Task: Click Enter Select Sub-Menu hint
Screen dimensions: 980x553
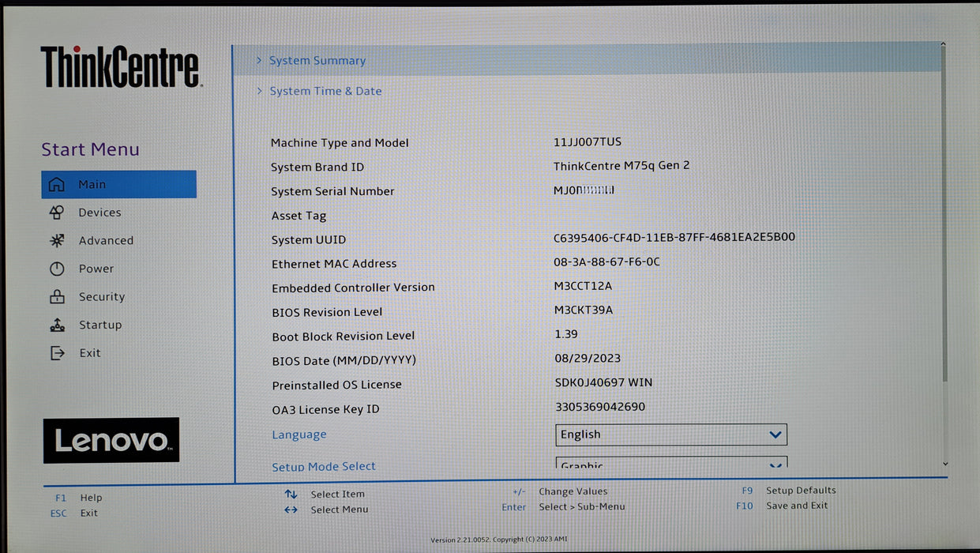Action: [563, 507]
